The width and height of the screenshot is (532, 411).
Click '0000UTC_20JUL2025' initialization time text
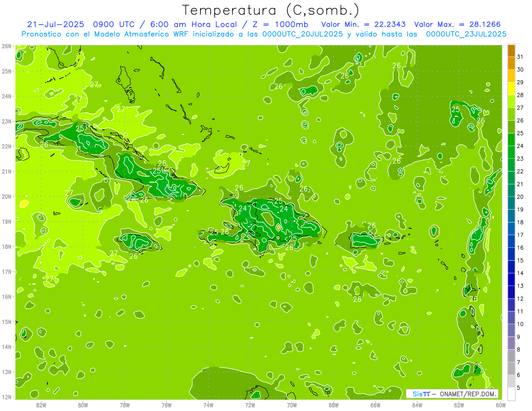pyautogui.click(x=303, y=34)
